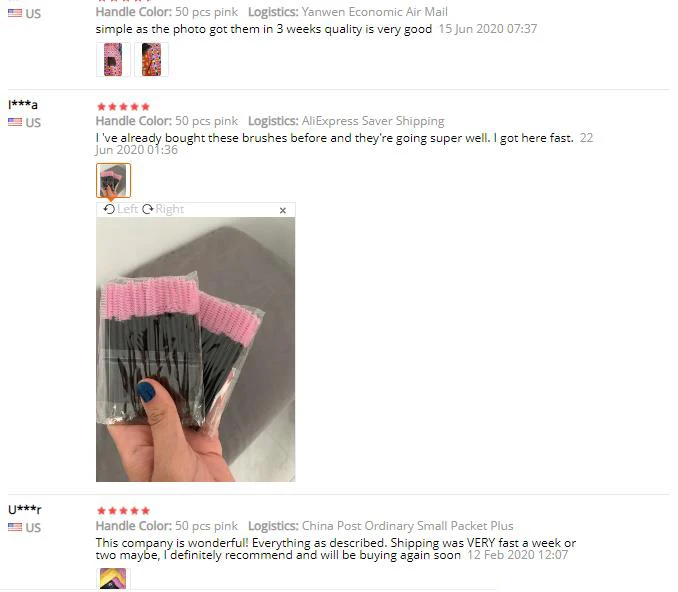
Task: Open second thumbnail in the 15 Jun review
Action: click(151, 60)
